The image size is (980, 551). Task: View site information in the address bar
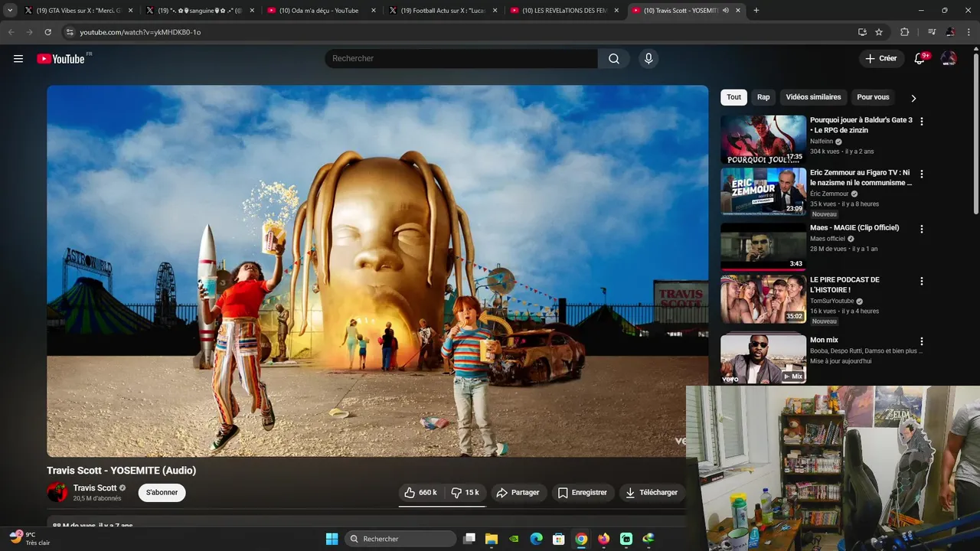point(69,32)
